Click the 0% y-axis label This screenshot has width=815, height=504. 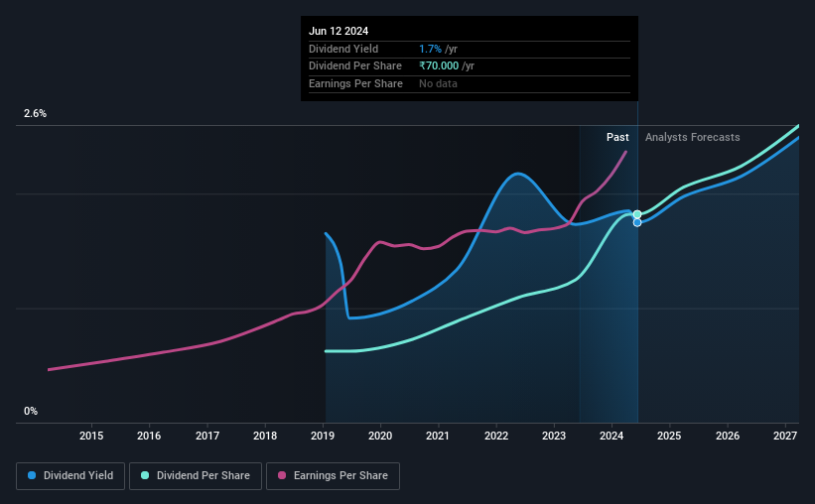[x=31, y=411]
